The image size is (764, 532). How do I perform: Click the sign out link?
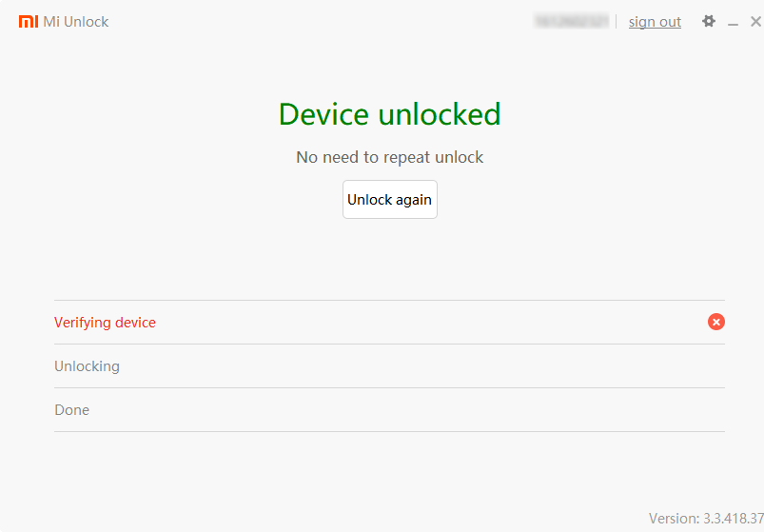click(655, 22)
